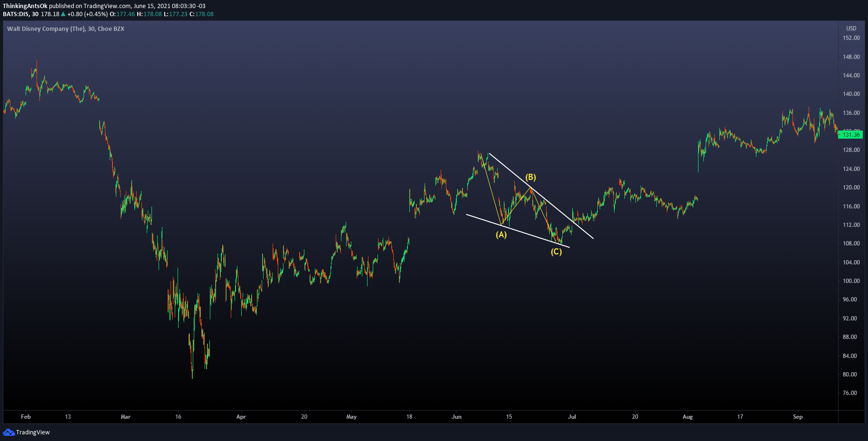This screenshot has width=868, height=441.
Task: Click the 128.00 price axis value
Action: [851, 150]
